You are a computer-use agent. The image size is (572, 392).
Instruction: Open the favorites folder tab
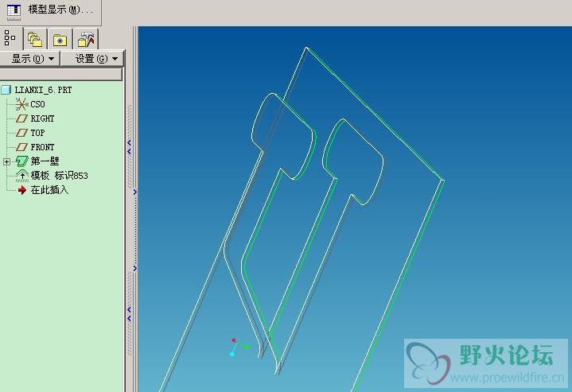point(60,39)
